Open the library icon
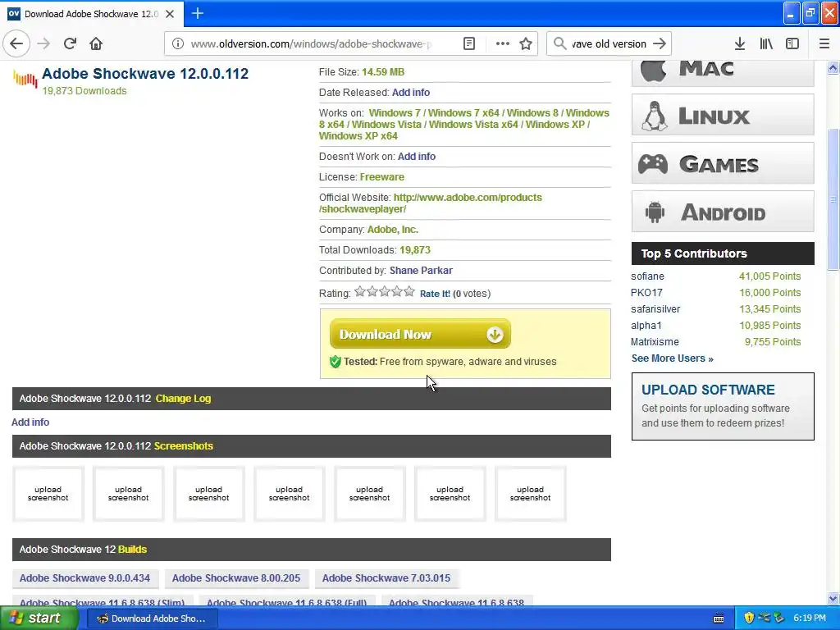This screenshot has width=840, height=630. [x=766, y=44]
